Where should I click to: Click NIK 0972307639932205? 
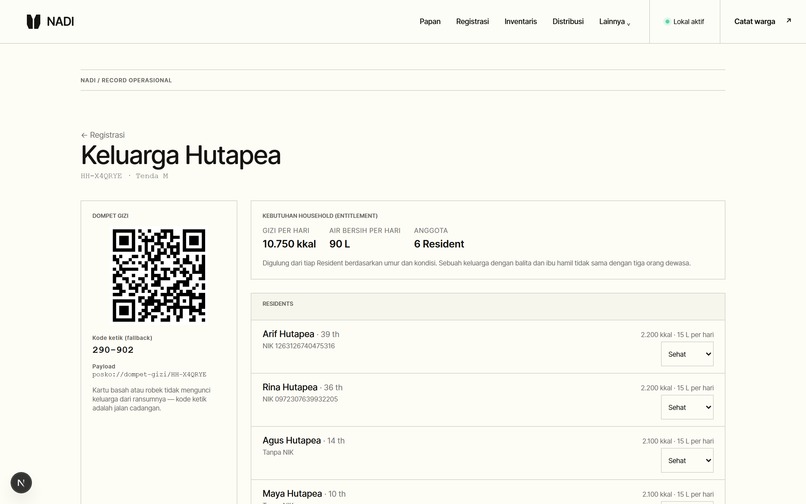(300, 399)
